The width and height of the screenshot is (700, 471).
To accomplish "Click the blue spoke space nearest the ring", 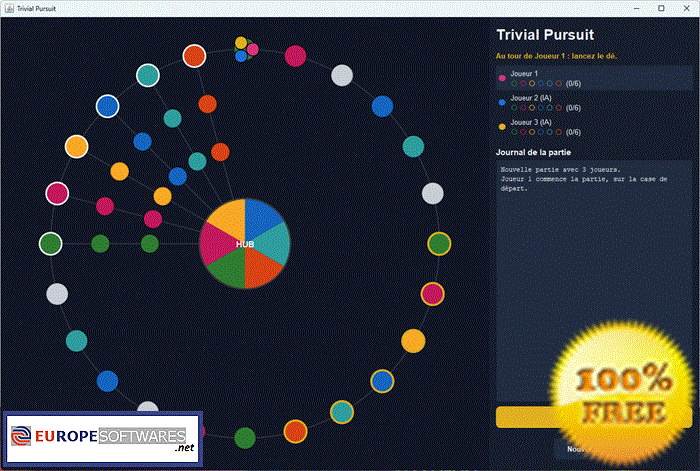I will coord(142,142).
